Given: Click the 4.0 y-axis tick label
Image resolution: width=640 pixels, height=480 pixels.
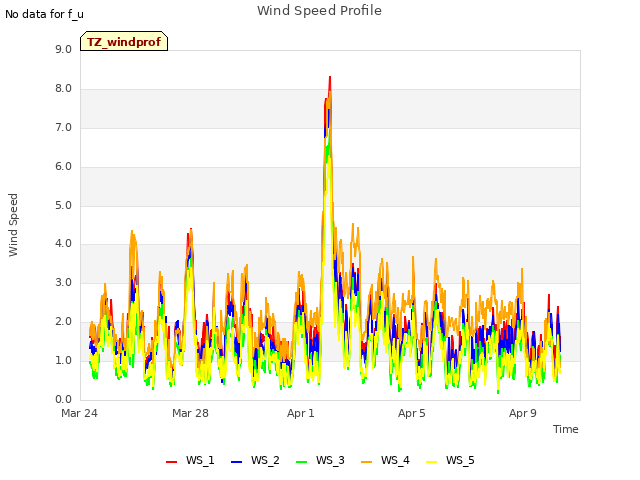Looking at the screenshot, I should click(63, 244).
